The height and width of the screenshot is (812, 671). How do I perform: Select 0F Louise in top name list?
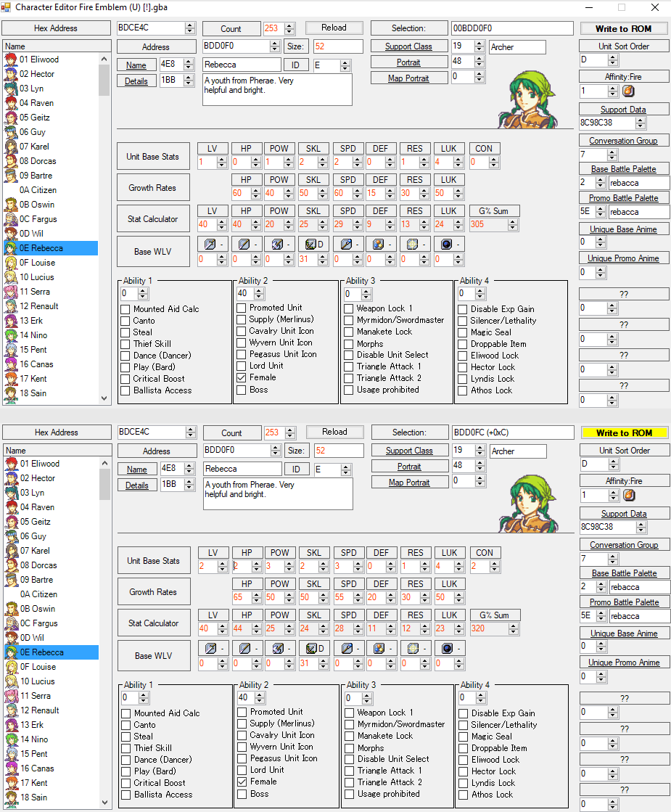51,263
